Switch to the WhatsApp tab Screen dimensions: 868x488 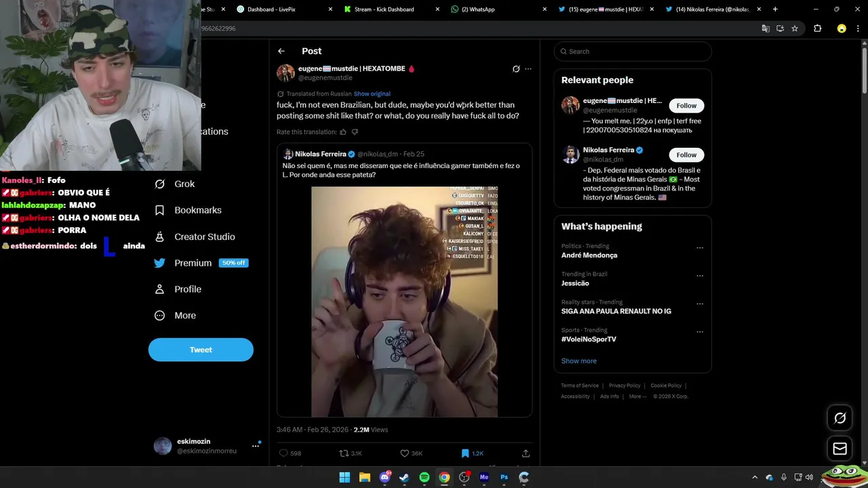(478, 9)
